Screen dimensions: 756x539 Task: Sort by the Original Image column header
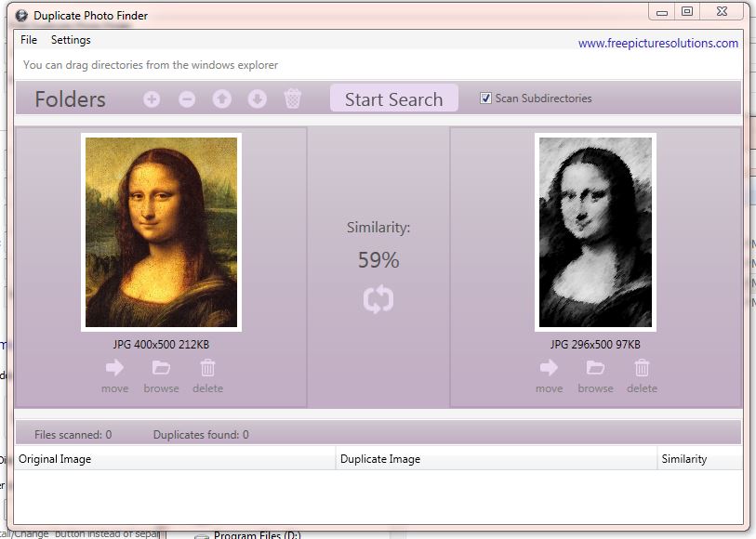click(175, 459)
